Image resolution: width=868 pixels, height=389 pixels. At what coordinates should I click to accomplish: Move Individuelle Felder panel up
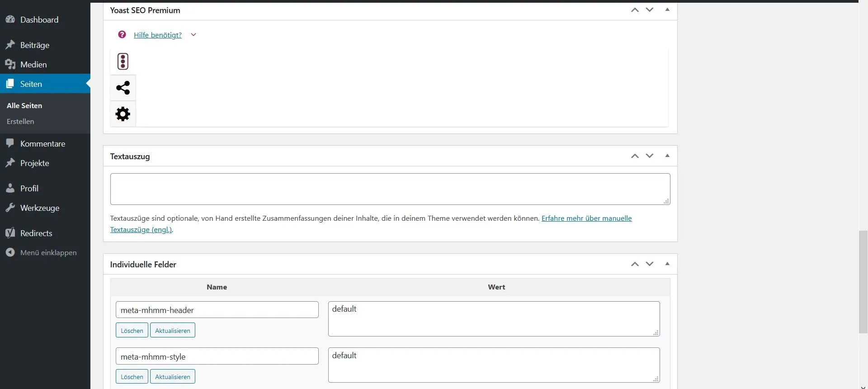635,264
